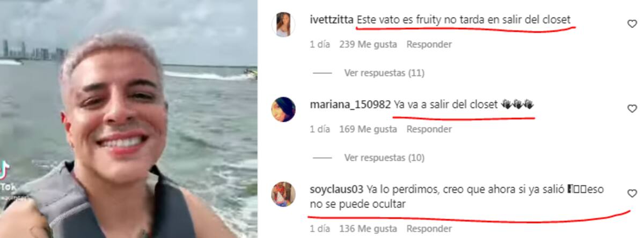The height and width of the screenshot is (238, 644).
Task: Reply to mariana_150982's comment via Responder
Action: [429, 129]
